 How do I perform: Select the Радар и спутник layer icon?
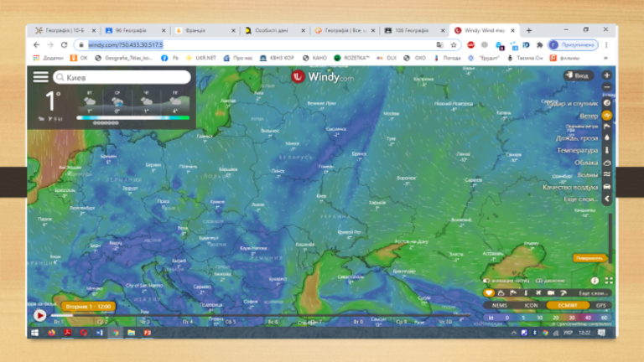(607, 103)
